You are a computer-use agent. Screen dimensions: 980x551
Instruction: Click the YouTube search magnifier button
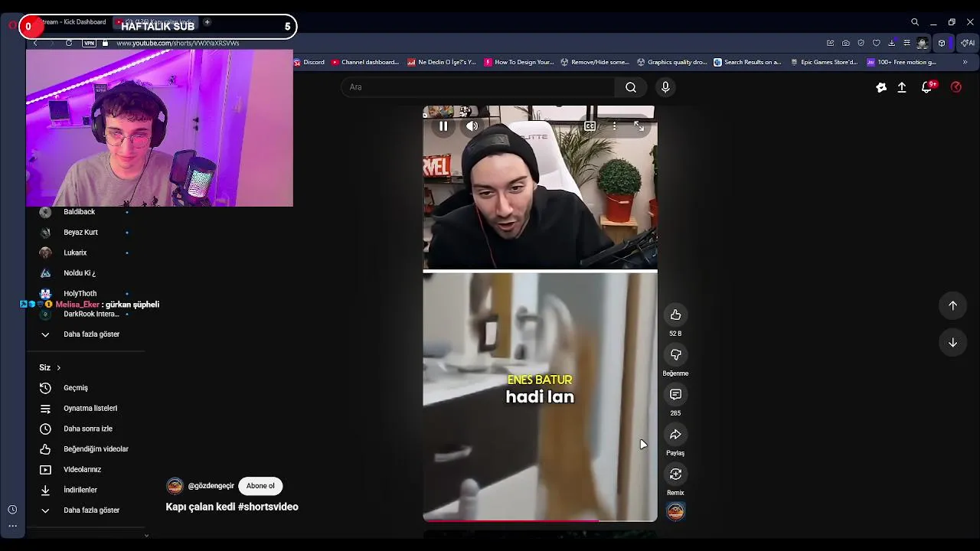coord(631,87)
